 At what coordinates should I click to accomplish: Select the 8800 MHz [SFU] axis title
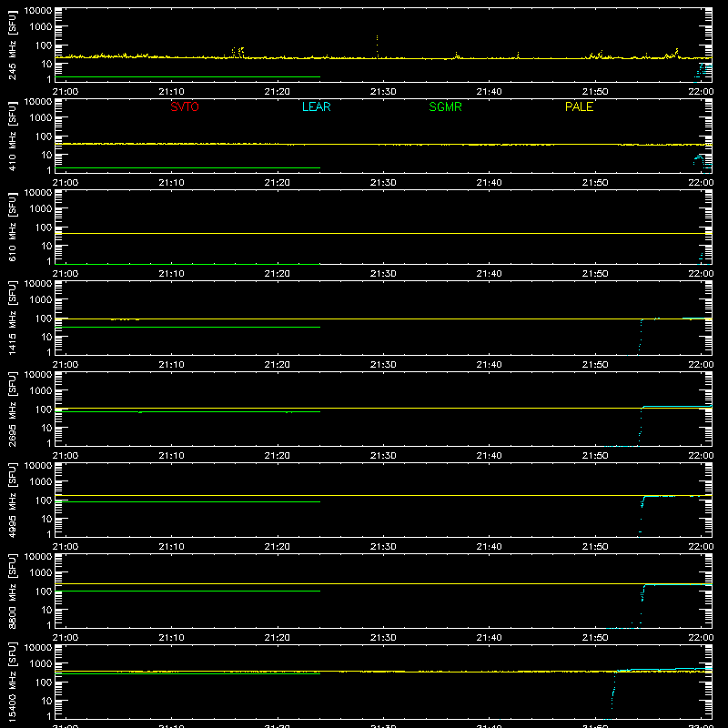click(12, 591)
